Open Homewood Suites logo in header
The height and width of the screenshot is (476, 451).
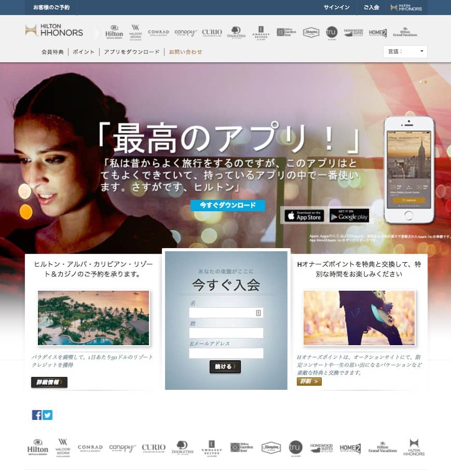pyautogui.click(x=353, y=32)
